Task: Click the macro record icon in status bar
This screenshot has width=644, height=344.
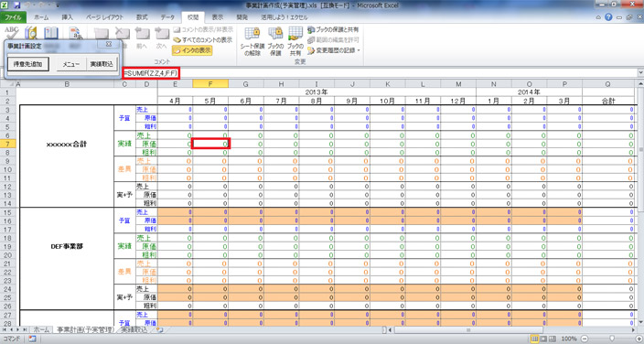Action: (x=32, y=339)
